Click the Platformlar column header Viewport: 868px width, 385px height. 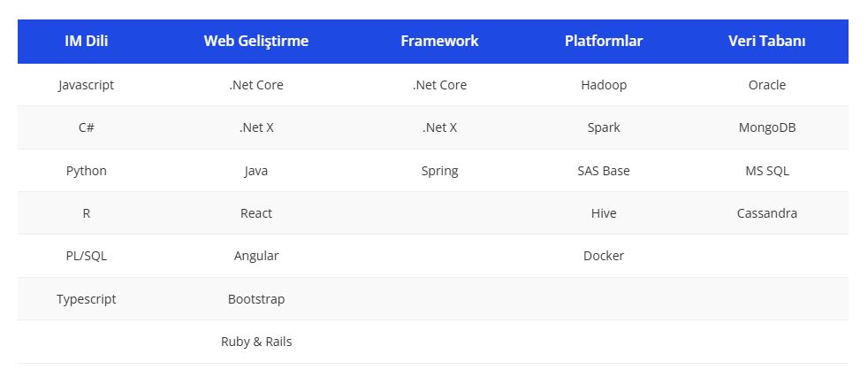click(604, 41)
